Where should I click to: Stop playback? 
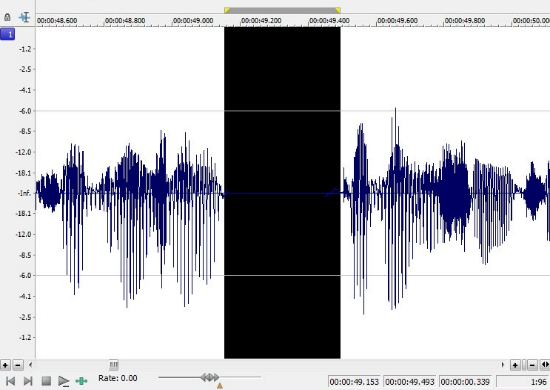point(46,381)
